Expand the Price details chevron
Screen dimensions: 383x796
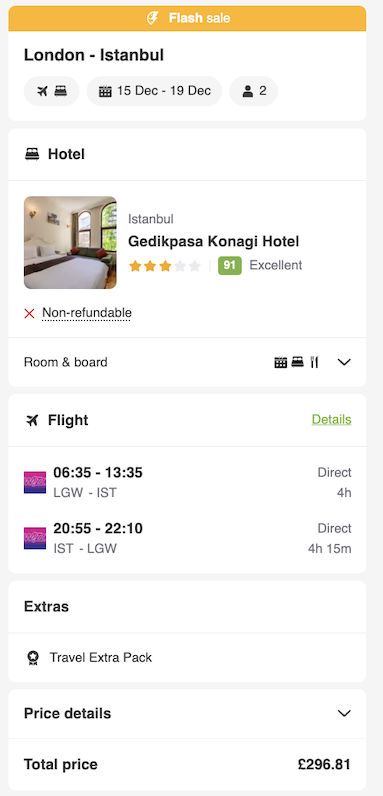pos(344,713)
